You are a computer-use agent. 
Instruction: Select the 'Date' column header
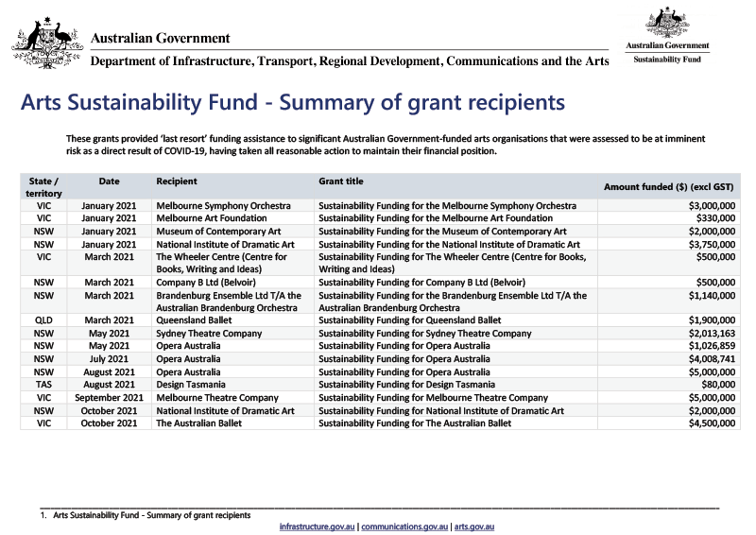(108, 180)
